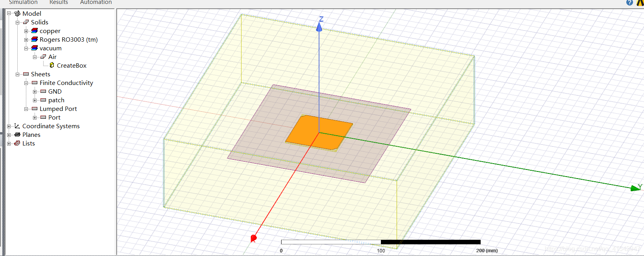Select Finite Conductivity in tree

66,83
